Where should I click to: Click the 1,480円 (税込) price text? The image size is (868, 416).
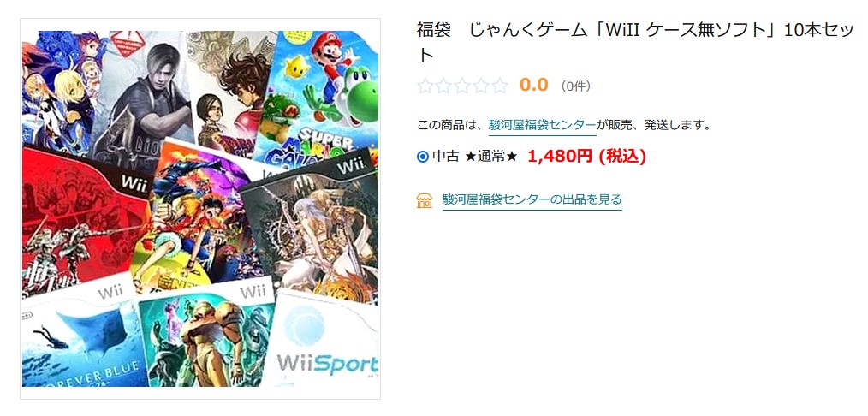586,157
